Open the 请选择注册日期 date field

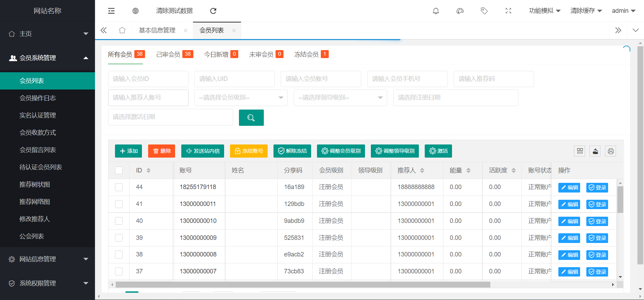click(455, 97)
